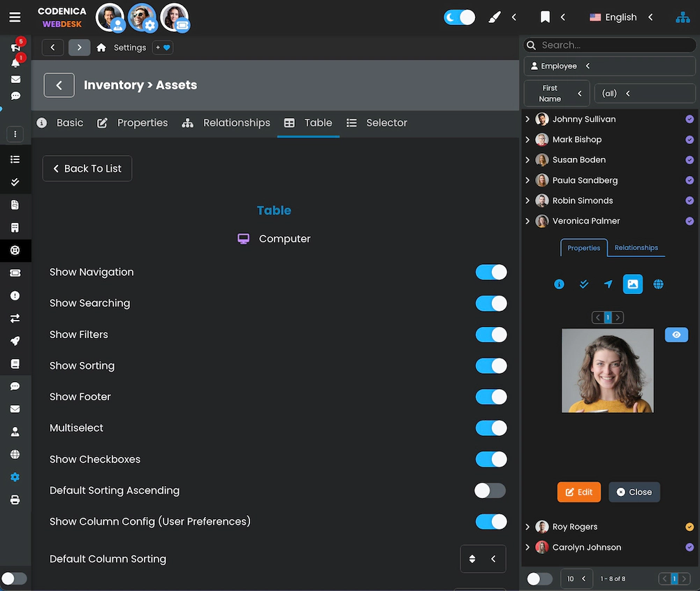Open the bookmark icon in the top toolbar
The height and width of the screenshot is (591, 700).
point(545,17)
